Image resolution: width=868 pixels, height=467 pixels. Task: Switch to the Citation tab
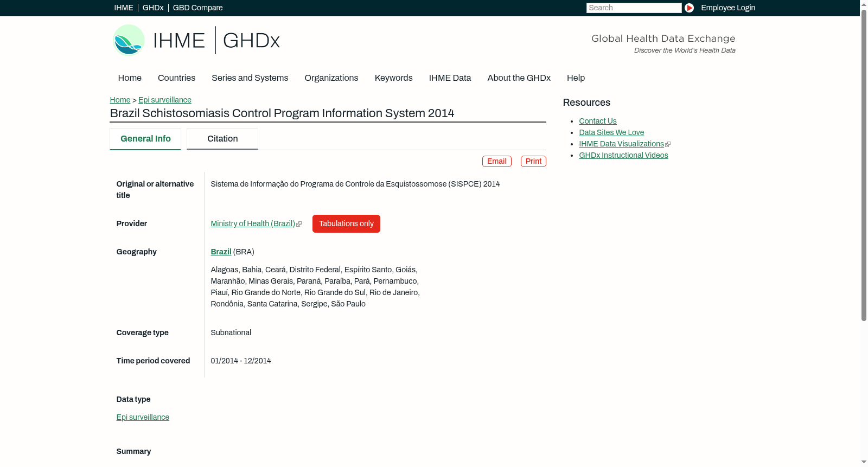tap(222, 139)
